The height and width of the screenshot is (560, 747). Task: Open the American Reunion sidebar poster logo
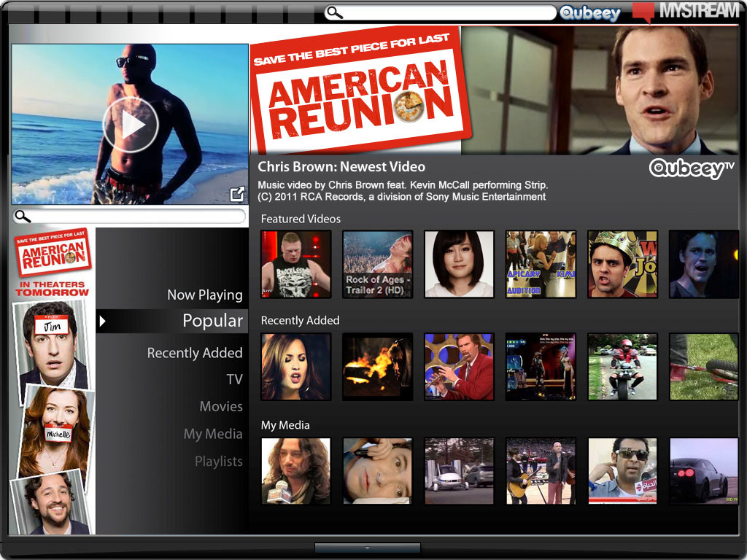(53, 252)
